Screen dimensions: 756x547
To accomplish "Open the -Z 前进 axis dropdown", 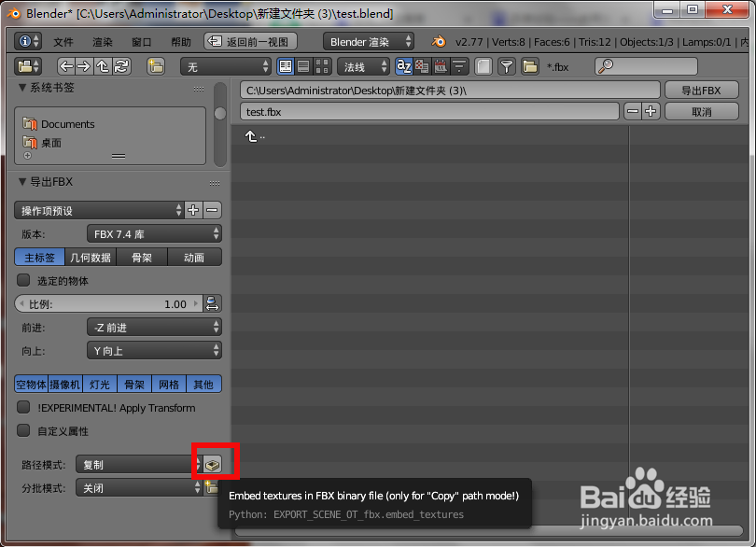I will pos(154,327).
